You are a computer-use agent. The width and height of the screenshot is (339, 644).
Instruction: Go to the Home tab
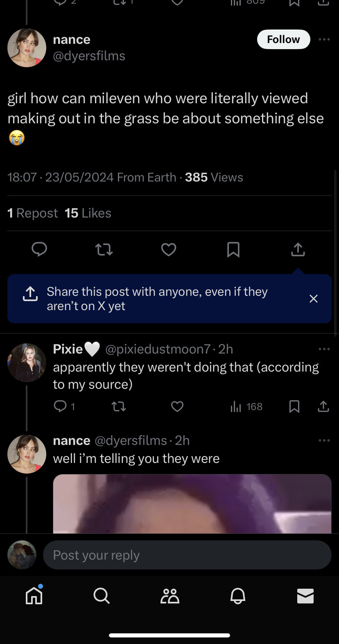click(x=34, y=596)
